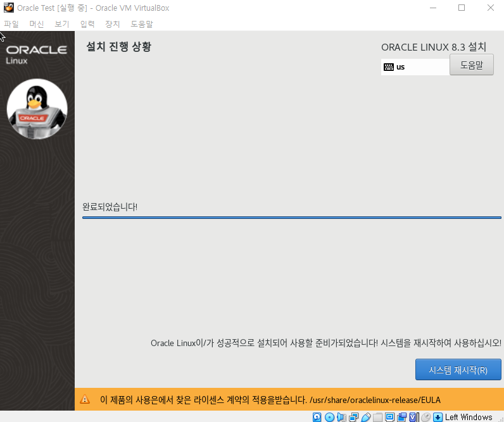Viewport: 504px width, 422px height.
Task: Click the 설치 진행 상황 heading
Action: point(118,47)
